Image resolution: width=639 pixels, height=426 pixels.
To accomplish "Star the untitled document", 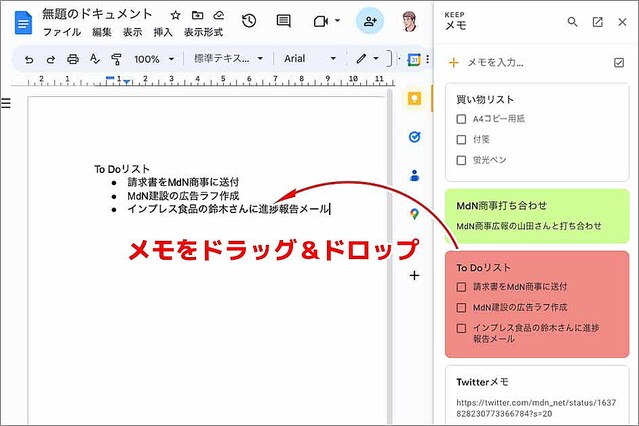I will click(175, 15).
